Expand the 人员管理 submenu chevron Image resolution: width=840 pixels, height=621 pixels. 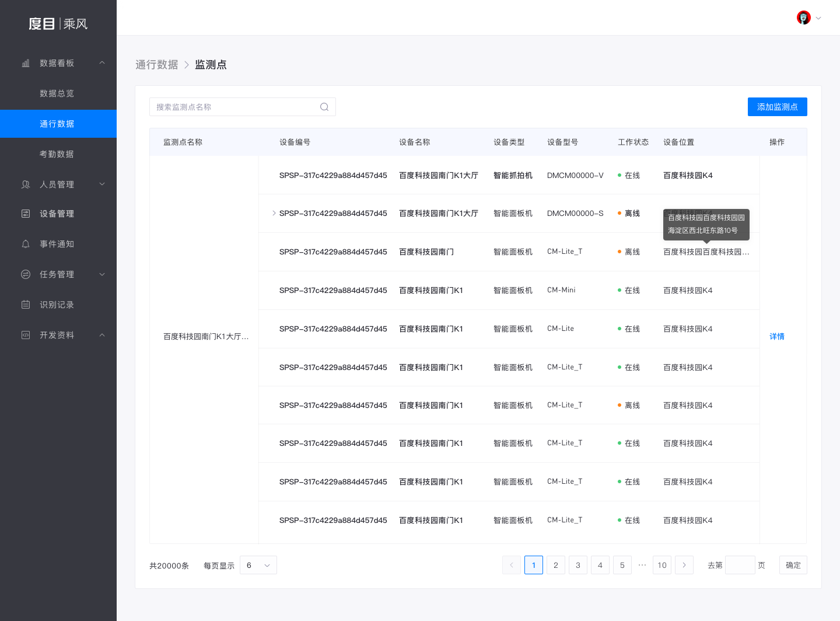[102, 184]
